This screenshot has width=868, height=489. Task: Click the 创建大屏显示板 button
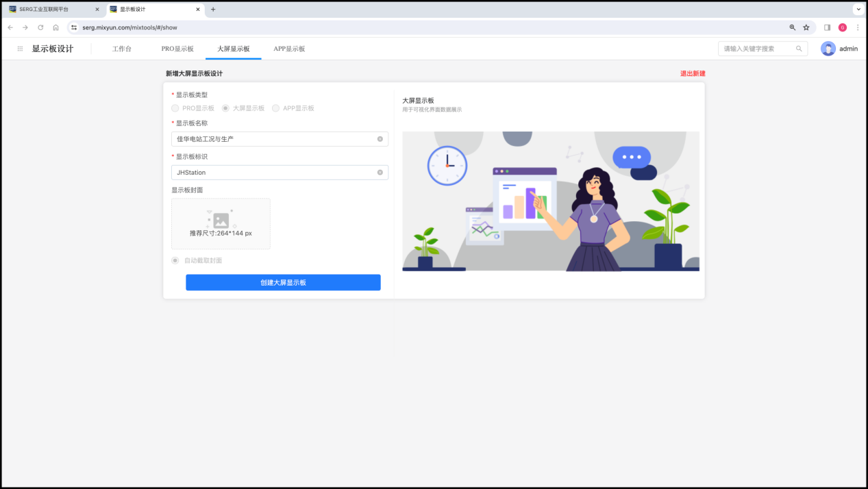(283, 282)
